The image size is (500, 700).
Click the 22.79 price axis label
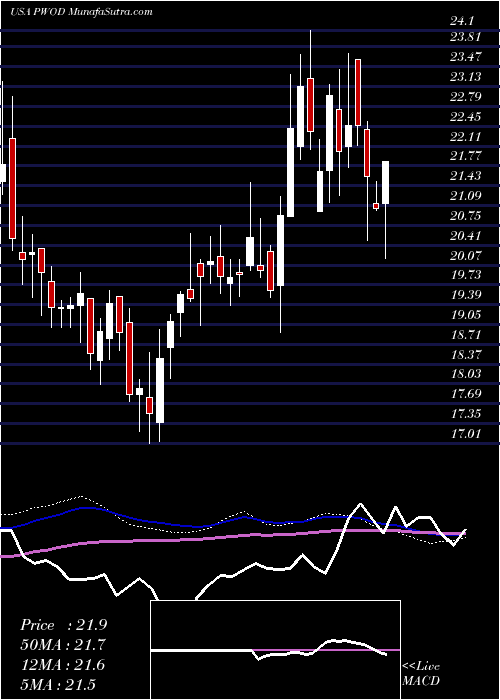(466, 96)
